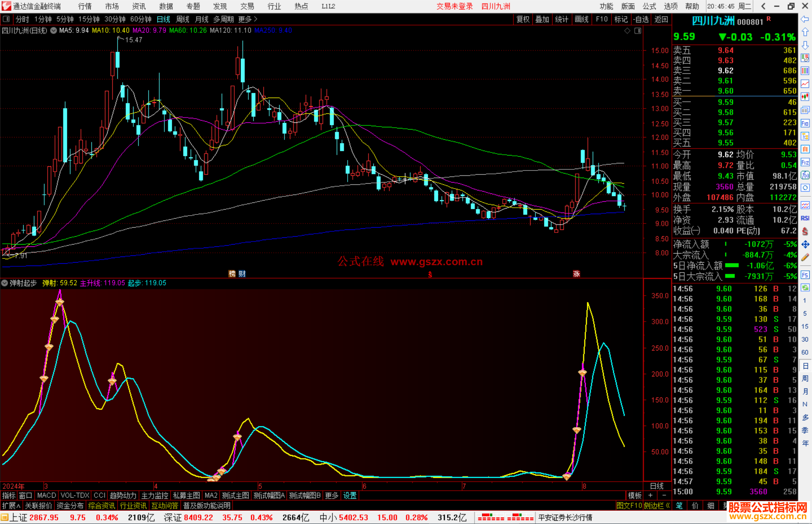Click the F10 company info sidebar icon
Screen dimensions: 812x524
click(805, 123)
